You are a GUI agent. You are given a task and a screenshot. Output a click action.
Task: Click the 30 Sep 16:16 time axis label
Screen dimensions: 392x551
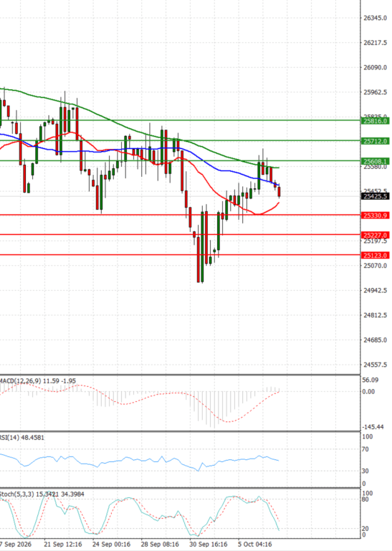coord(208,544)
